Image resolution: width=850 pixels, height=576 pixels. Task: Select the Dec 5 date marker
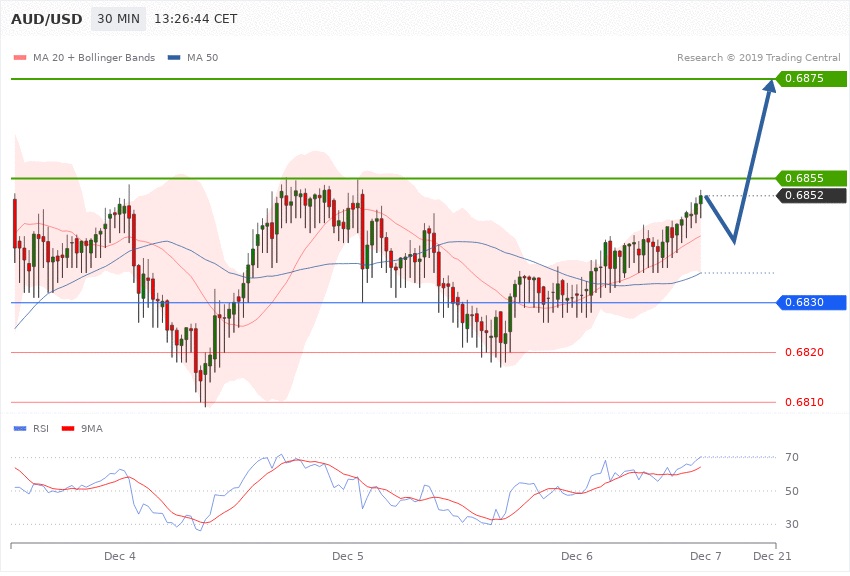point(348,555)
